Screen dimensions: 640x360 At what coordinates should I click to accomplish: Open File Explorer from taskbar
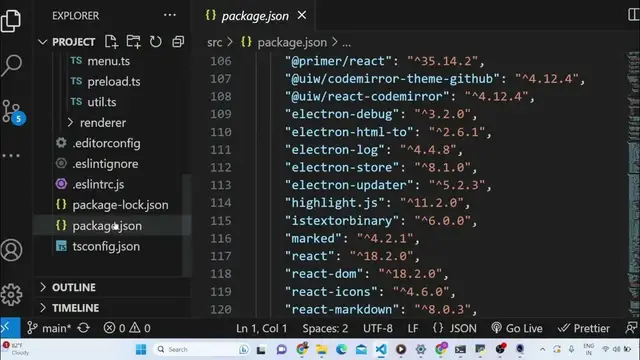(321, 349)
